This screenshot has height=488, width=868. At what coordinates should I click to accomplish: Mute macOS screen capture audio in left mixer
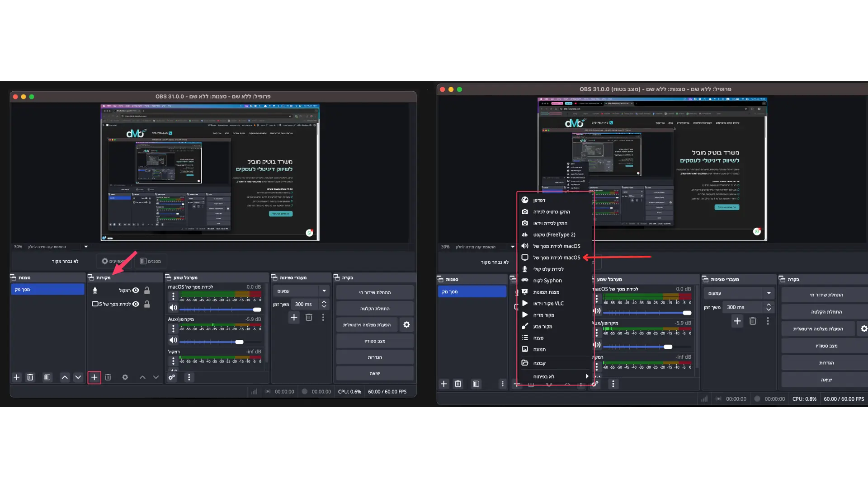173,308
